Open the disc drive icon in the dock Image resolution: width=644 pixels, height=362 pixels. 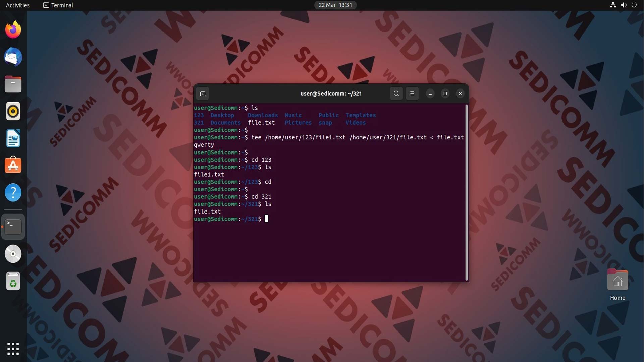pos(13,254)
